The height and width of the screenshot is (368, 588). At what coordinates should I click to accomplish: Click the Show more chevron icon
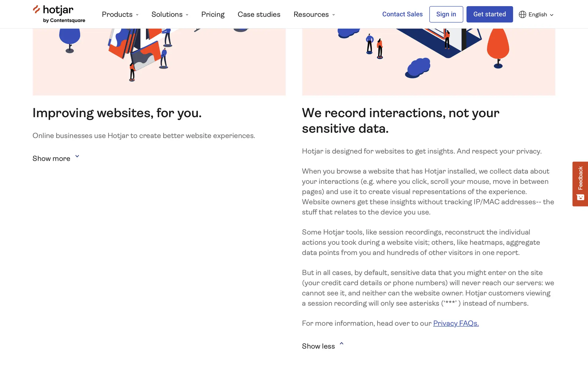point(77,156)
